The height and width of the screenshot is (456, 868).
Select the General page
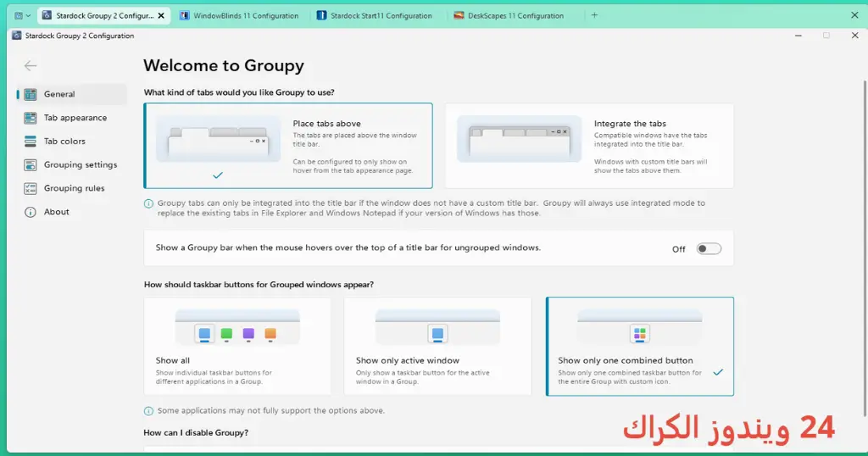click(x=72, y=94)
